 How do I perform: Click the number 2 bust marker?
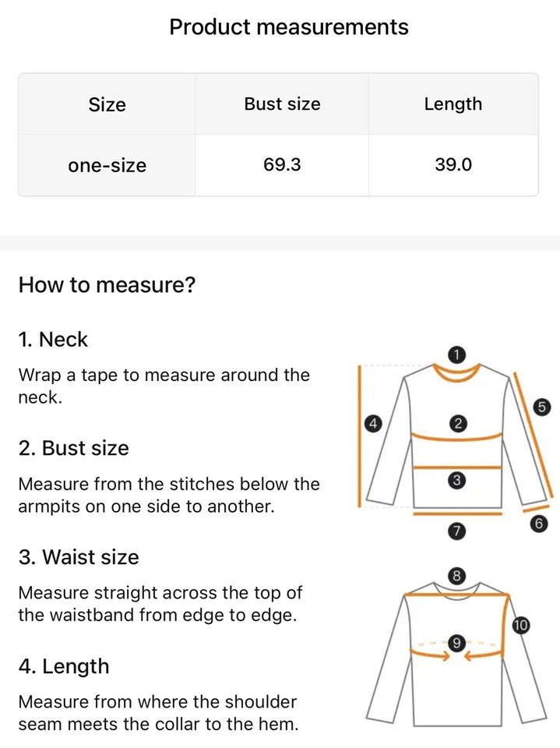coord(458,424)
